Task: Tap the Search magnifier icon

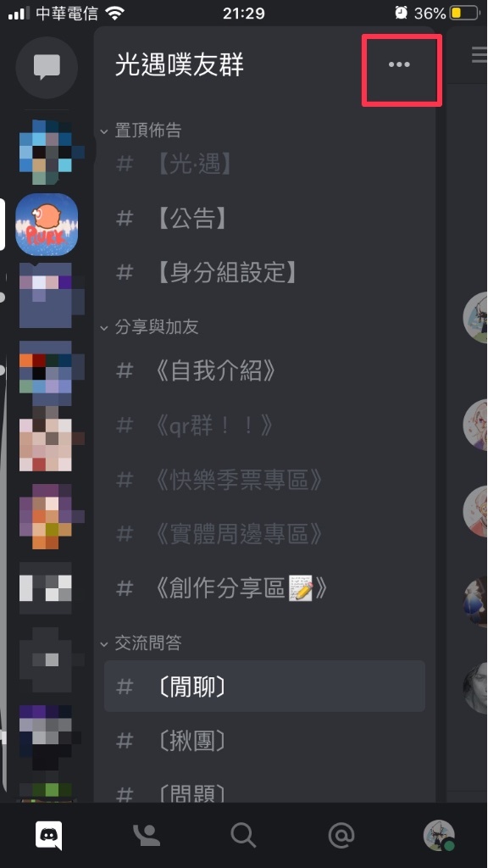Action: (243, 835)
